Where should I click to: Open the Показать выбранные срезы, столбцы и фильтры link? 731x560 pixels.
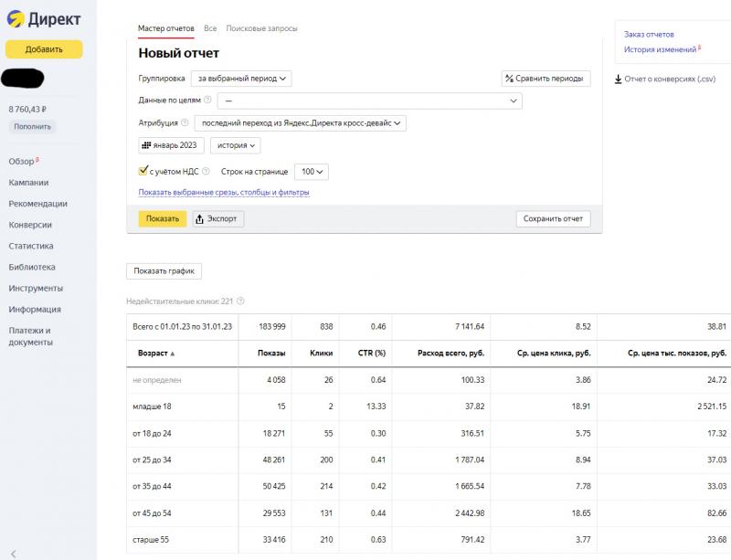[x=224, y=192]
